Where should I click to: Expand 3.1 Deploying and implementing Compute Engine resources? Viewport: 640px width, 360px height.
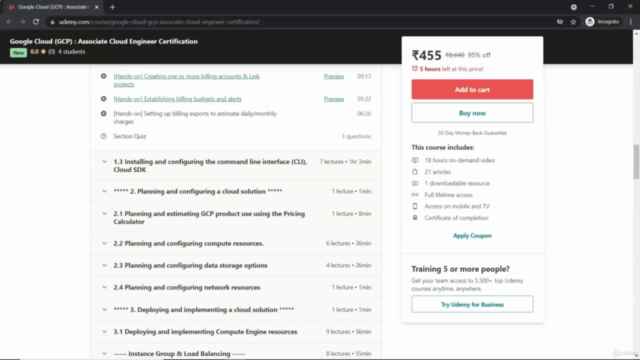[x=236, y=331]
